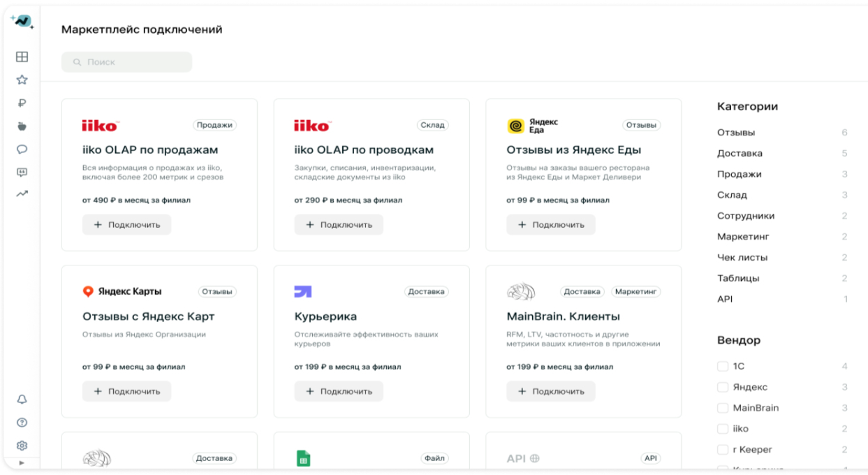868x475 pixels.
Task: Click the apple food icon in sidebar
Action: pyautogui.click(x=22, y=126)
